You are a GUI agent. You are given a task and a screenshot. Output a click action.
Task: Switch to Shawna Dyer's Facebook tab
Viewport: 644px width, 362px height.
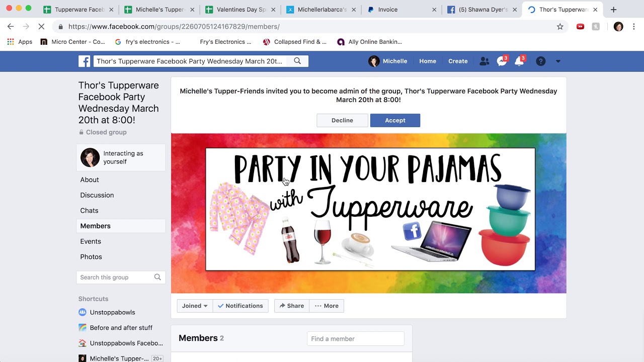click(482, 10)
